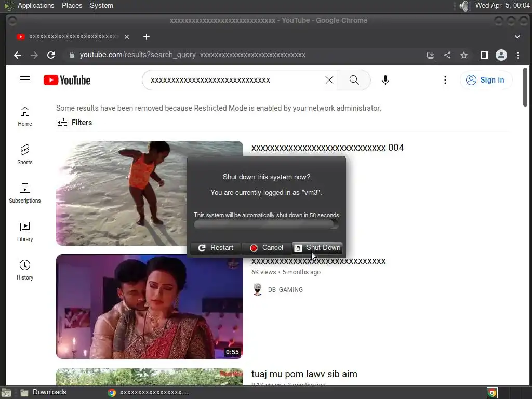Viewport: 532px width, 399px height.
Task: Open the System menu
Action: (x=101, y=5)
